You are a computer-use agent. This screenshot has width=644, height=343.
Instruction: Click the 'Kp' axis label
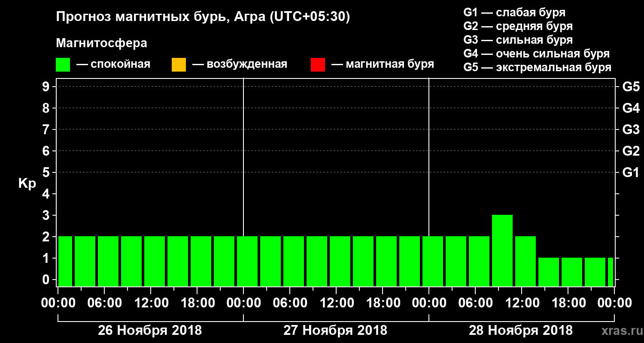(x=27, y=184)
